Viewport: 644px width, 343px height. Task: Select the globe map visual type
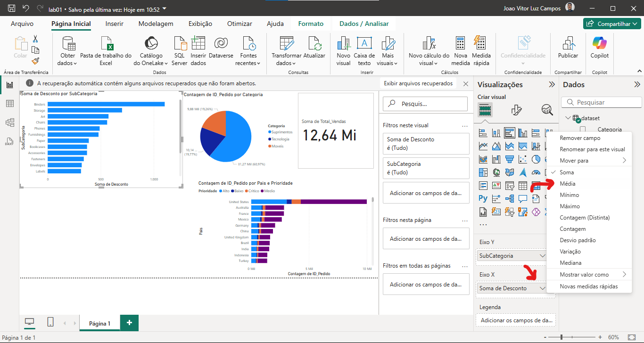(x=496, y=172)
